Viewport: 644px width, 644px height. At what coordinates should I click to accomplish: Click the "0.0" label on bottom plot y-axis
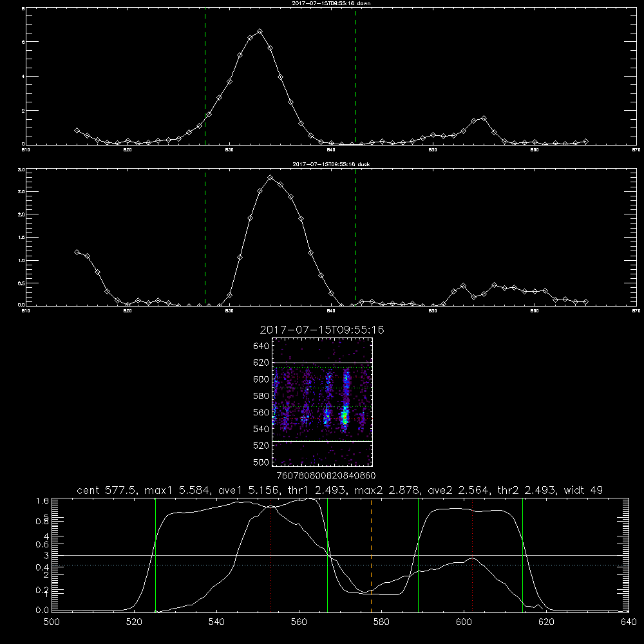click(x=43, y=610)
